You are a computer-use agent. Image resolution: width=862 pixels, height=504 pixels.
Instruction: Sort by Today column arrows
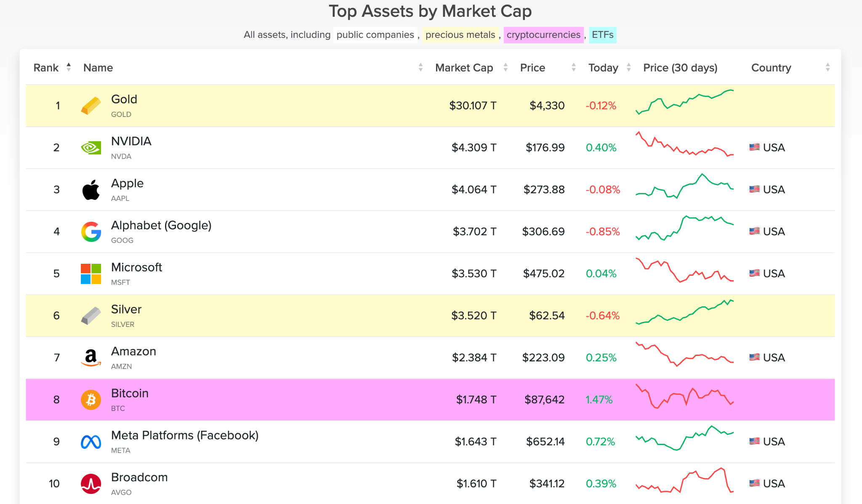(628, 67)
